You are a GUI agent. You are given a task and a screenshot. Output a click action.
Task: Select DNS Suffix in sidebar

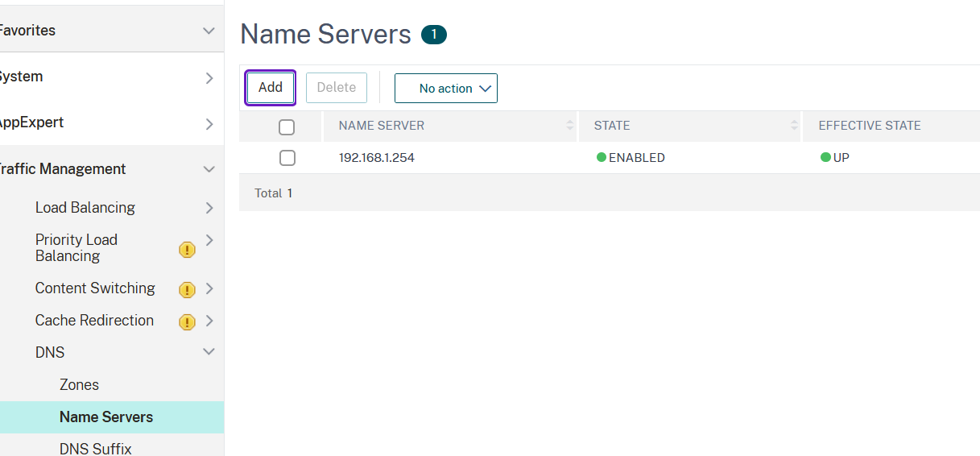(x=95, y=448)
